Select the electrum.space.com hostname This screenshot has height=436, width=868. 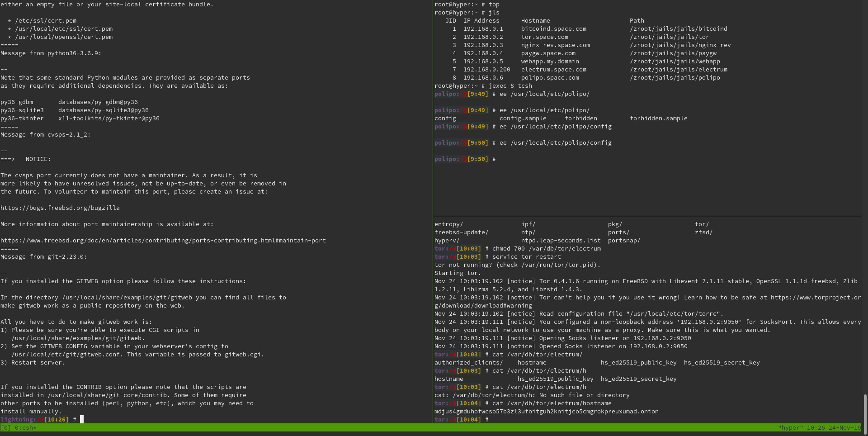pyautogui.click(x=554, y=70)
